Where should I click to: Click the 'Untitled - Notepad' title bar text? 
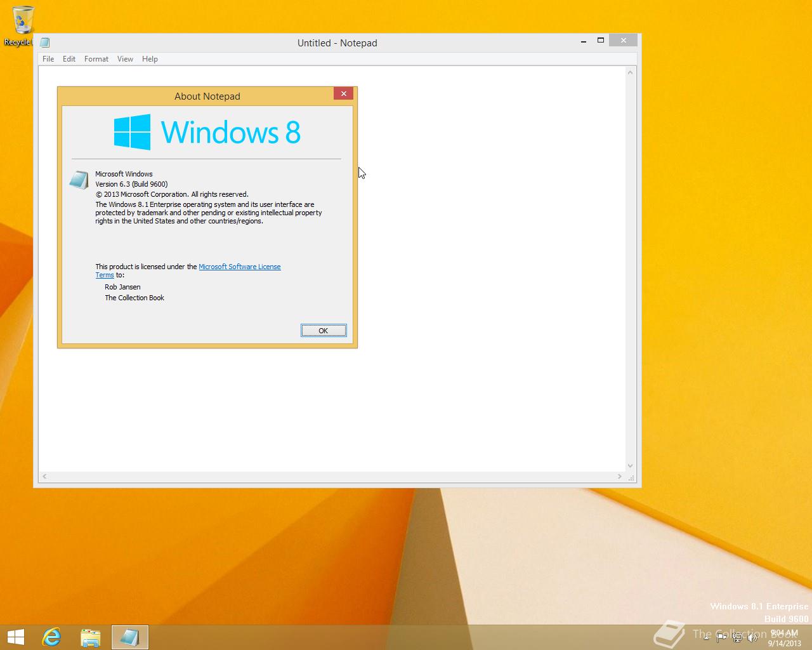coord(337,43)
